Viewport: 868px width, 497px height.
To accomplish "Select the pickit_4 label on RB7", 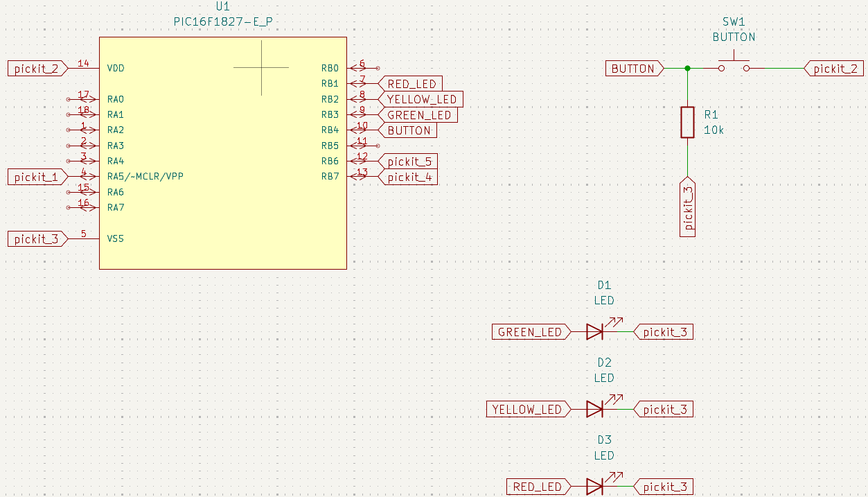I will pyautogui.click(x=408, y=177).
